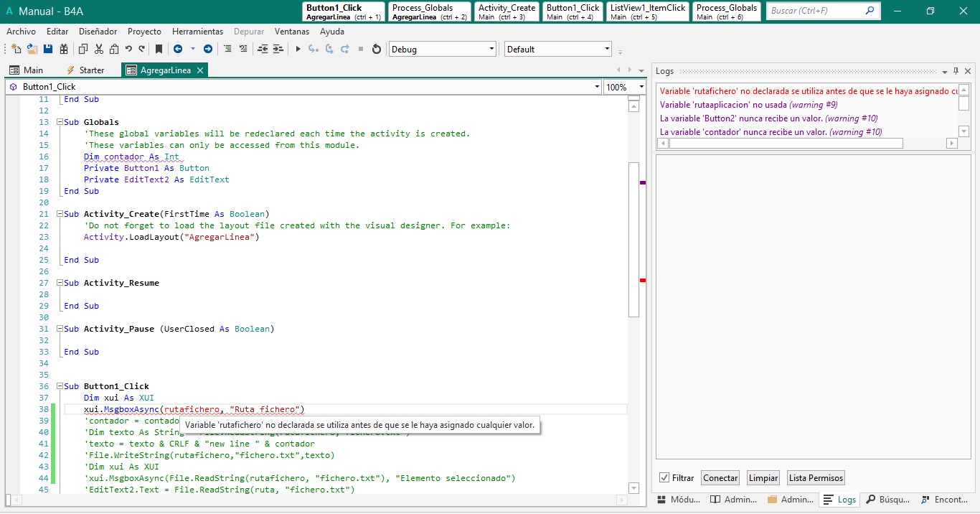
Task: Close the AgregarLinea tab
Action: 200,70
